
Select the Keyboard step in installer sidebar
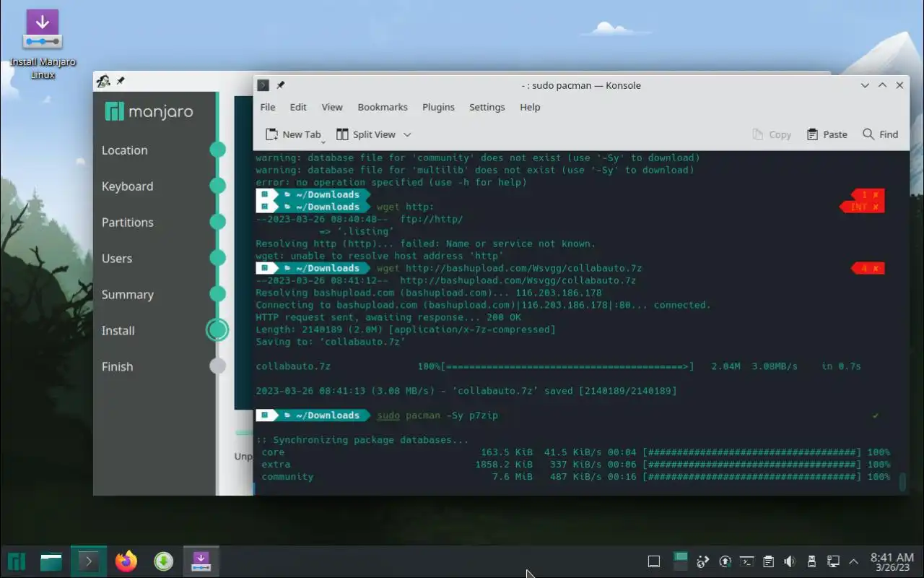point(127,186)
